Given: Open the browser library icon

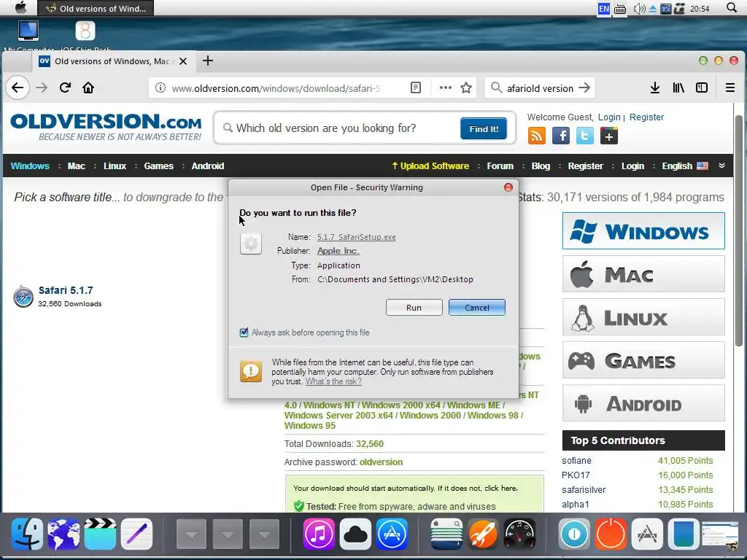Looking at the screenshot, I should pyautogui.click(x=678, y=87).
